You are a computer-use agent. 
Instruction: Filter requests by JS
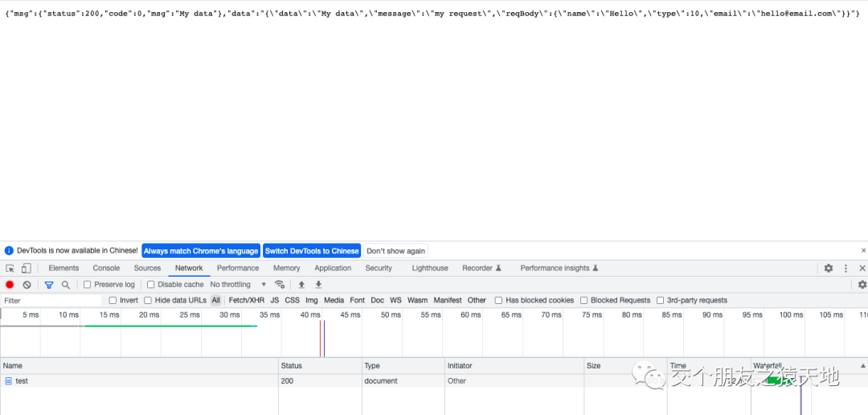pos(275,300)
